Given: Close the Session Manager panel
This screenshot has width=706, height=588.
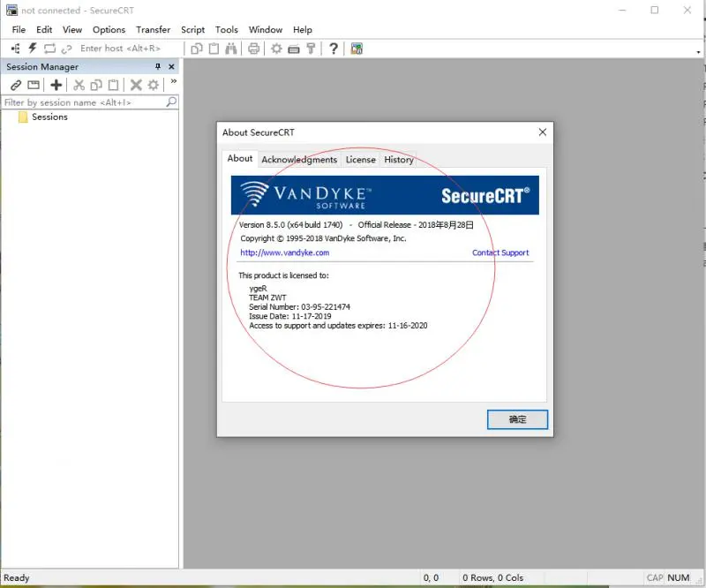Looking at the screenshot, I should coord(171,67).
